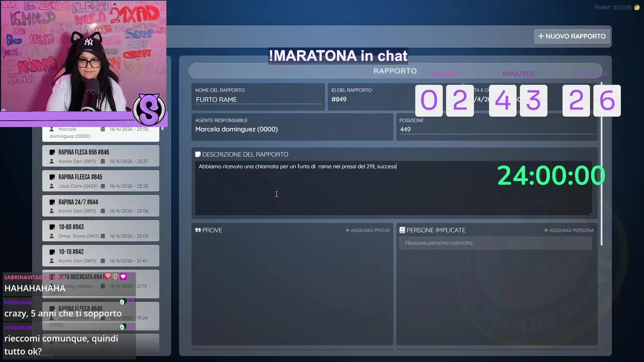Click the calendar icon beside 18/4/2026 - 21:47

click(x=103, y=261)
